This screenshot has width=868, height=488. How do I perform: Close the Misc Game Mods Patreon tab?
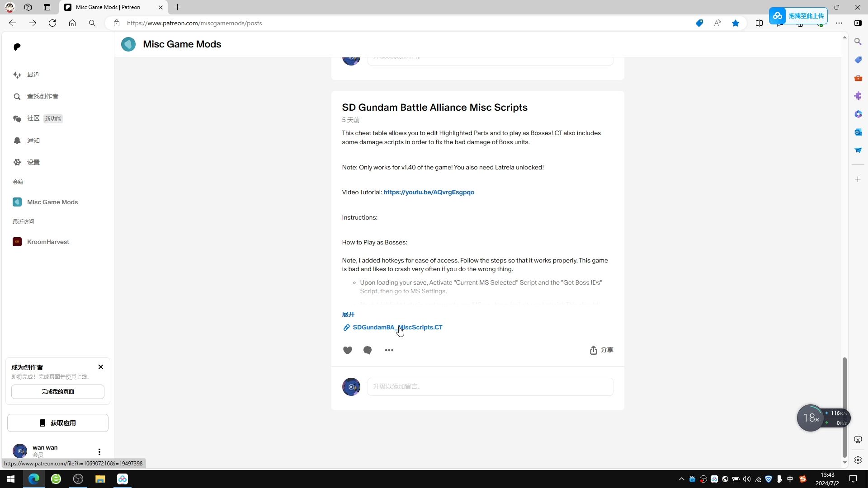160,7
